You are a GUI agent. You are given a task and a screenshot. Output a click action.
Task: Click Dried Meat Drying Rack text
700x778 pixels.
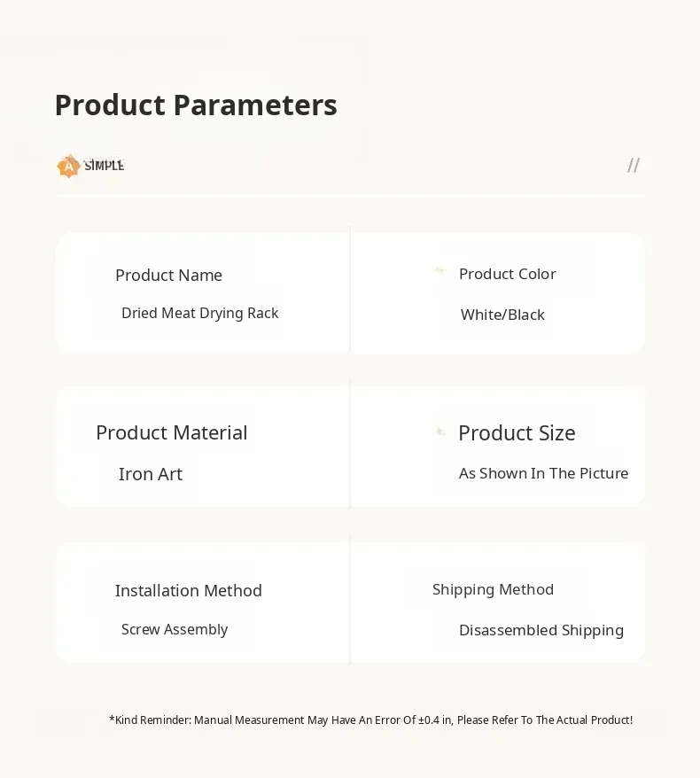coord(199,313)
